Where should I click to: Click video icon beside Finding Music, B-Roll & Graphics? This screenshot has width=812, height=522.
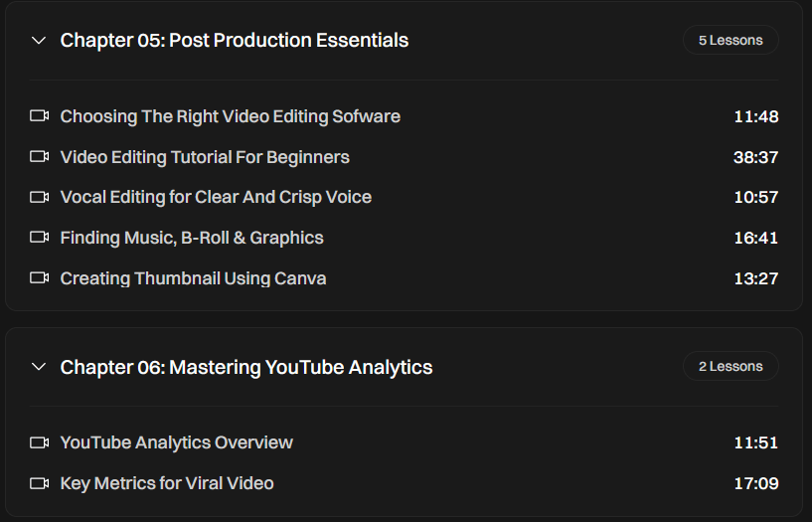40,239
